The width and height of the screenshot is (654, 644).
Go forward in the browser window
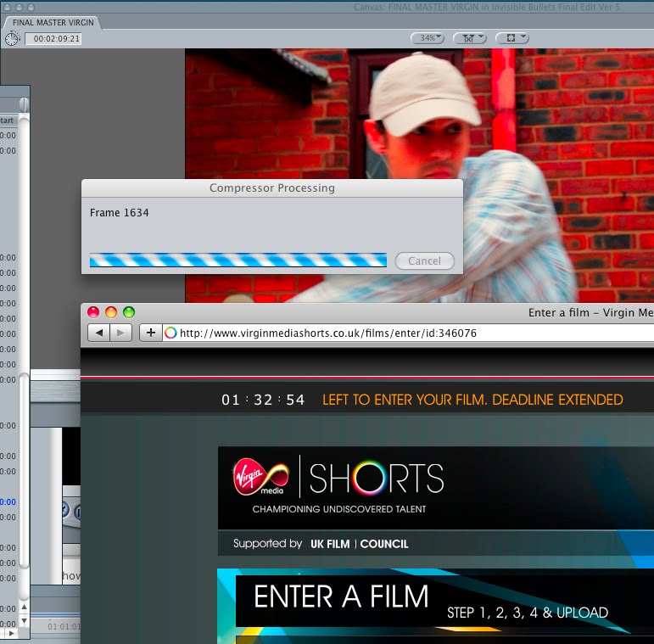(121, 333)
